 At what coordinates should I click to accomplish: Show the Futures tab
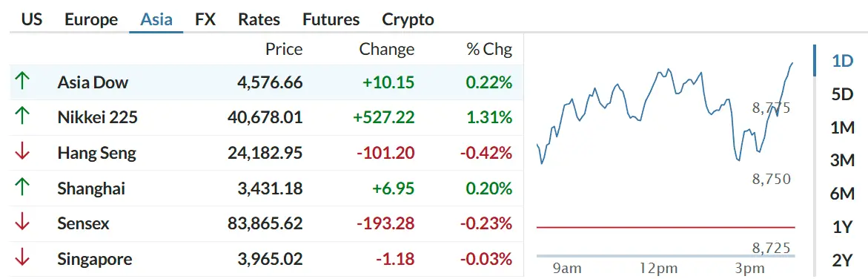pyautogui.click(x=331, y=20)
